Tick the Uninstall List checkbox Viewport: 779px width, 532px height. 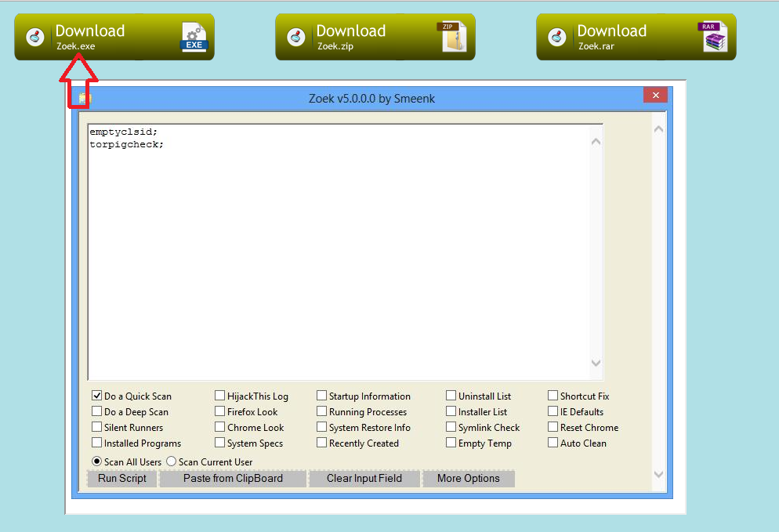tap(451, 396)
